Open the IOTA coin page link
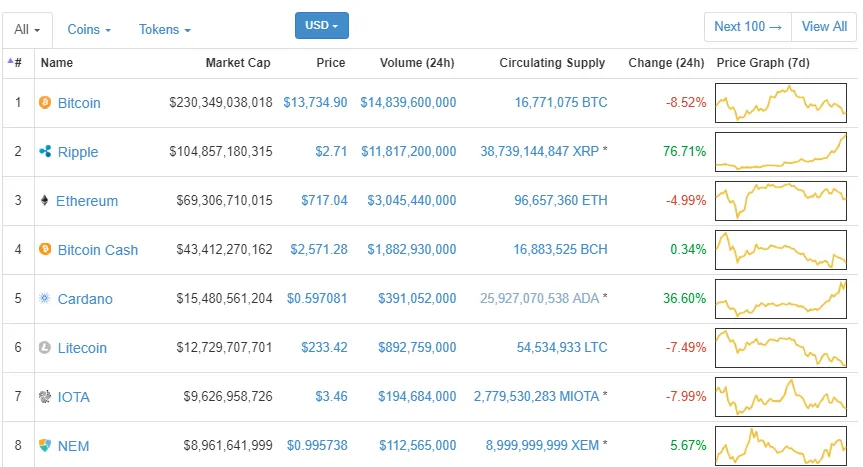The width and height of the screenshot is (863, 467). pyautogui.click(x=74, y=397)
